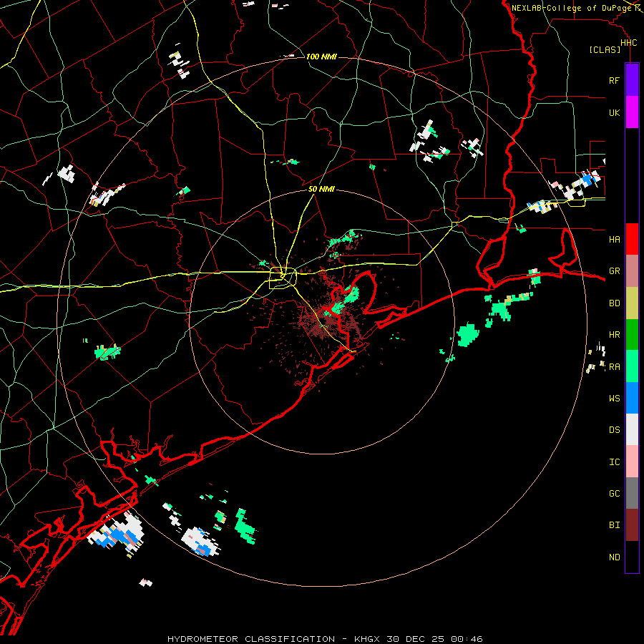
Task: Click the HA legend label
Action: (614, 239)
